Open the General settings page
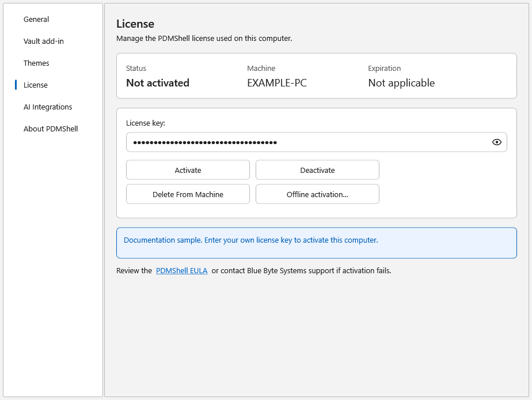Image resolution: width=532 pixels, height=400 pixels. 36,20
